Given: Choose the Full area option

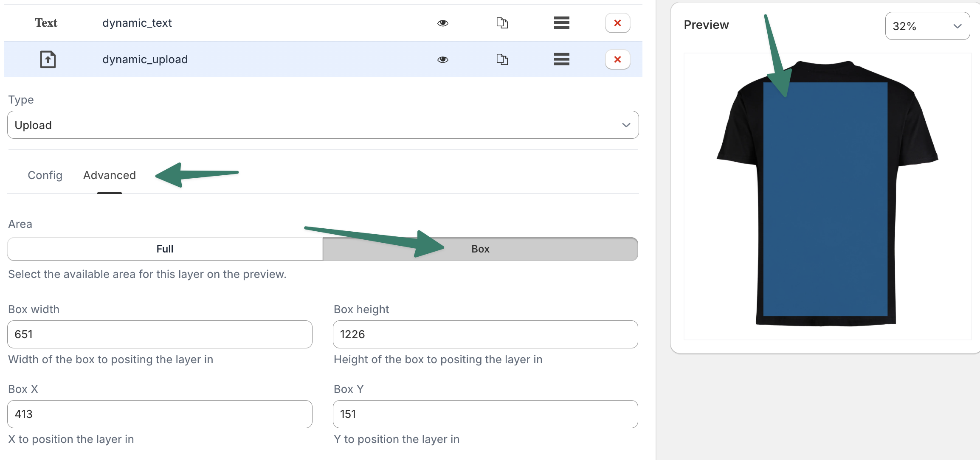Looking at the screenshot, I should [165, 249].
